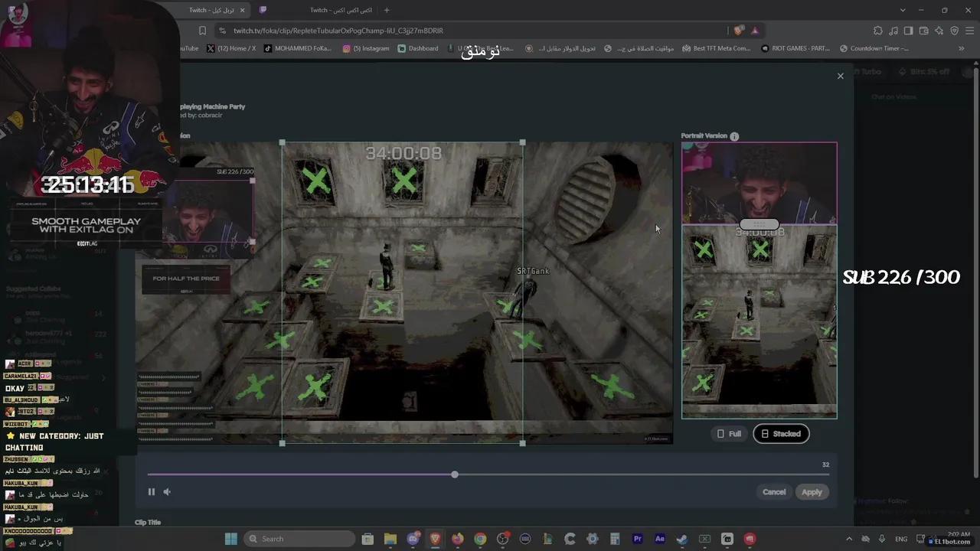Click the Windows taskbar Search box
980x551 pixels.
[x=299, y=539]
